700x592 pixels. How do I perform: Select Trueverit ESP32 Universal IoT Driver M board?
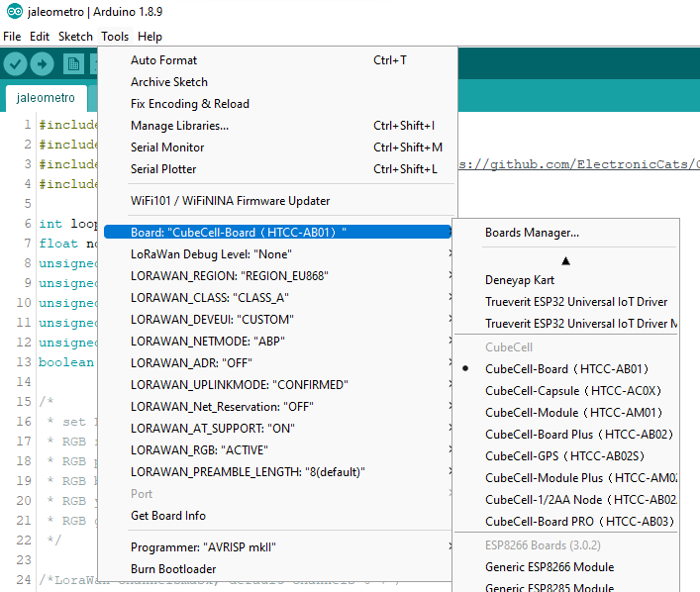(x=566, y=324)
